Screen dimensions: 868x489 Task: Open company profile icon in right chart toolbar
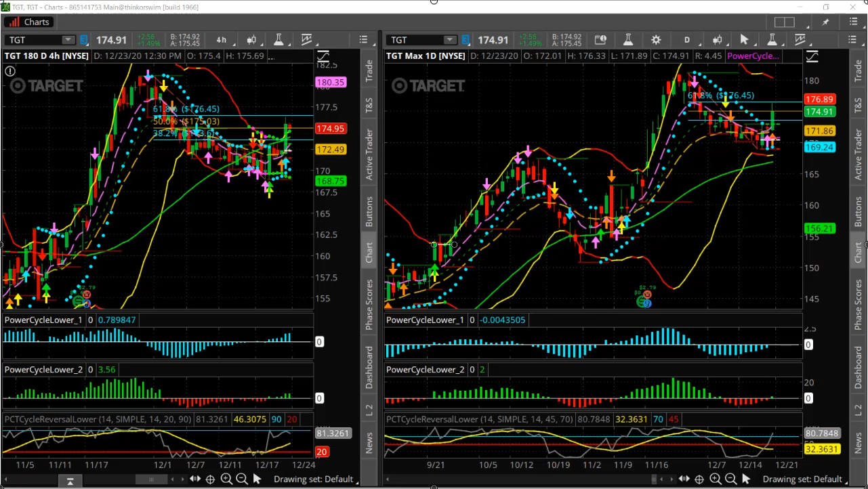[600, 40]
